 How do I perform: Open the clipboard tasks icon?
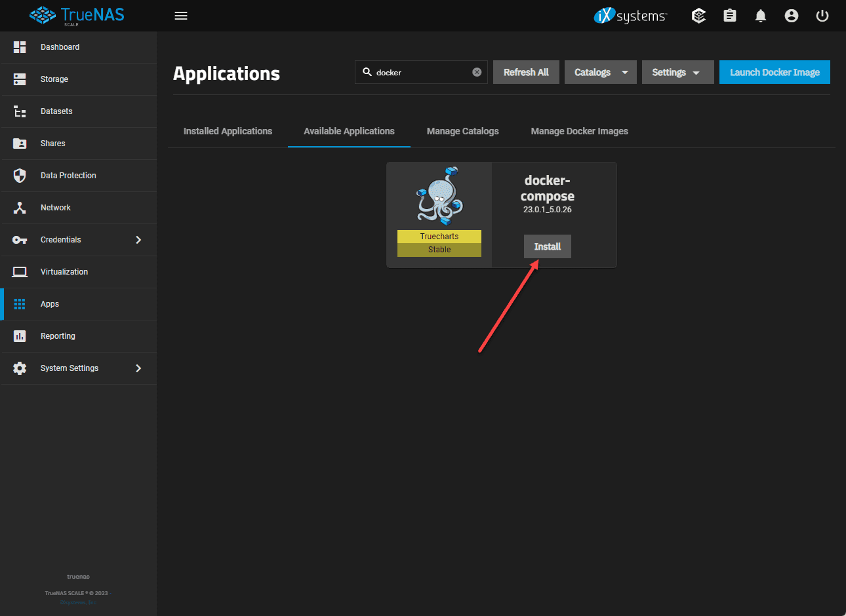(x=730, y=16)
